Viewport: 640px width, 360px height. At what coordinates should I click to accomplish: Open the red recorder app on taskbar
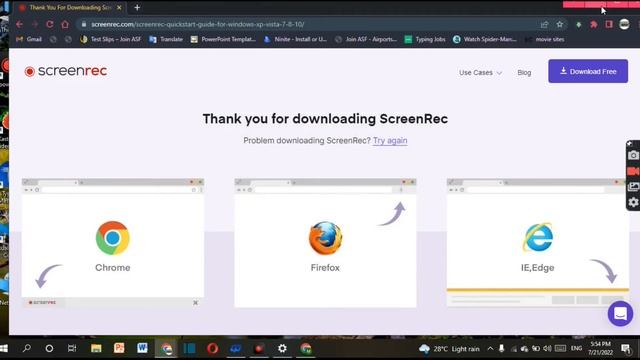(259, 349)
